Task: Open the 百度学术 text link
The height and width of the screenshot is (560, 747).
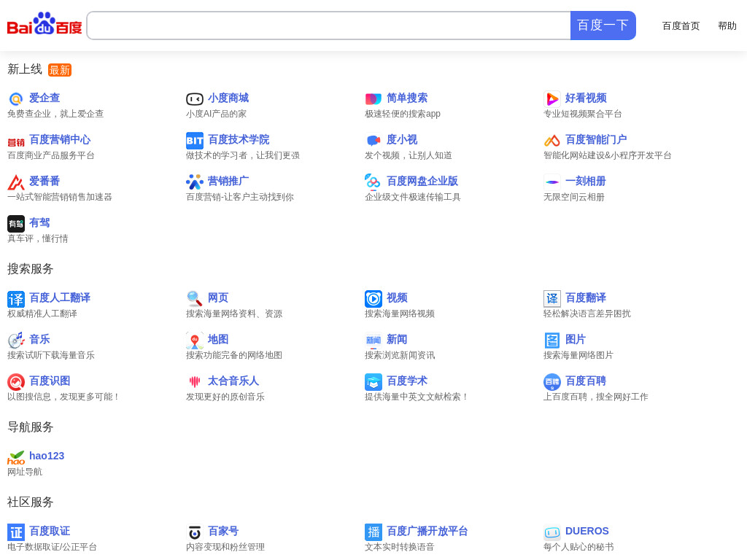Action: coord(407,381)
